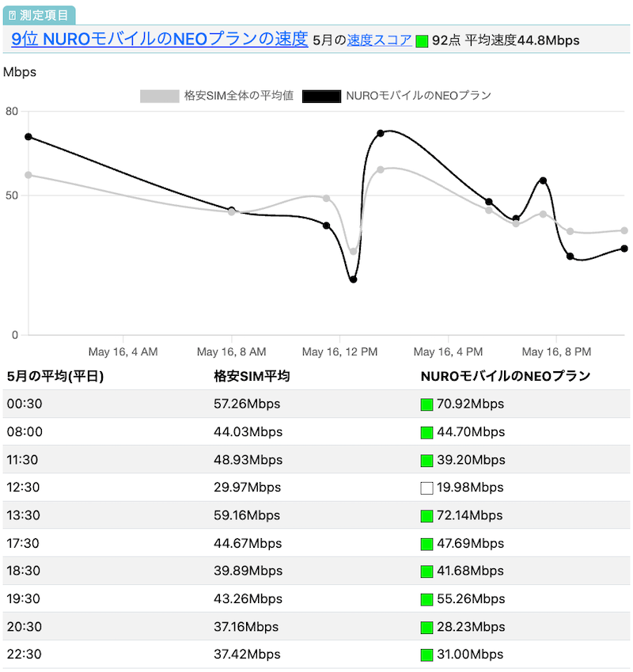This screenshot has height=672, width=633.
Task: Click the white square next to 19.98Mbps
Action: (x=426, y=488)
